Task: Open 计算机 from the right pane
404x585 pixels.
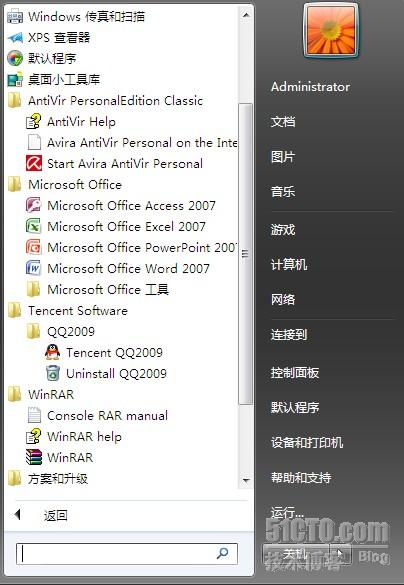Action: pos(289,265)
